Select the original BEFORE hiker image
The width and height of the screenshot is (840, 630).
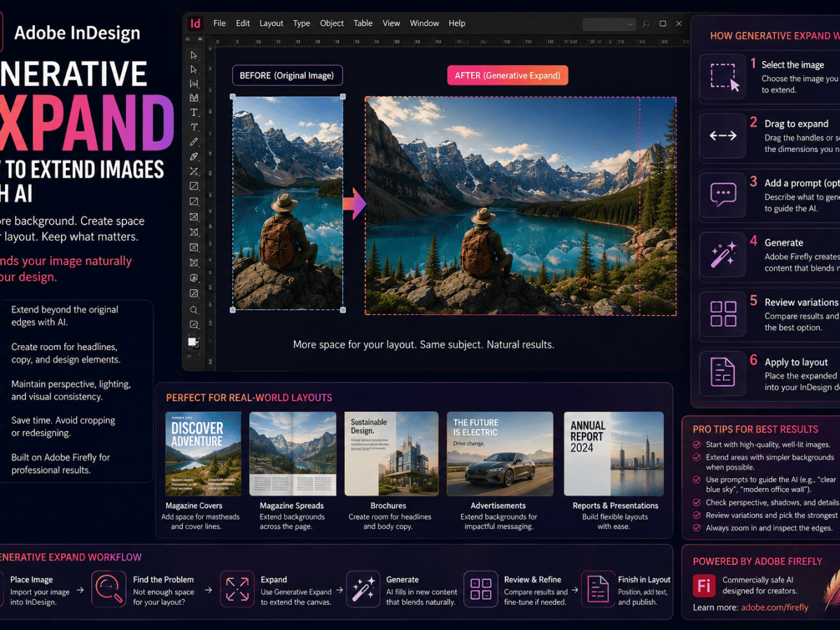click(x=288, y=203)
